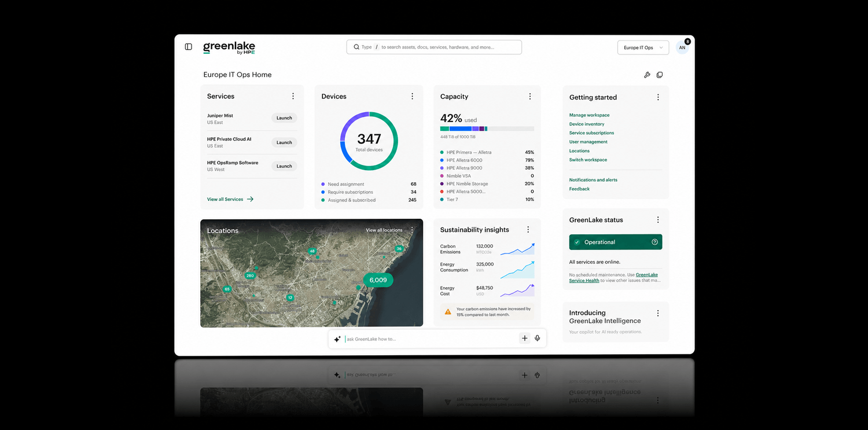Image resolution: width=868 pixels, height=430 pixels.
Task: Click the Operational status banner
Action: point(616,242)
